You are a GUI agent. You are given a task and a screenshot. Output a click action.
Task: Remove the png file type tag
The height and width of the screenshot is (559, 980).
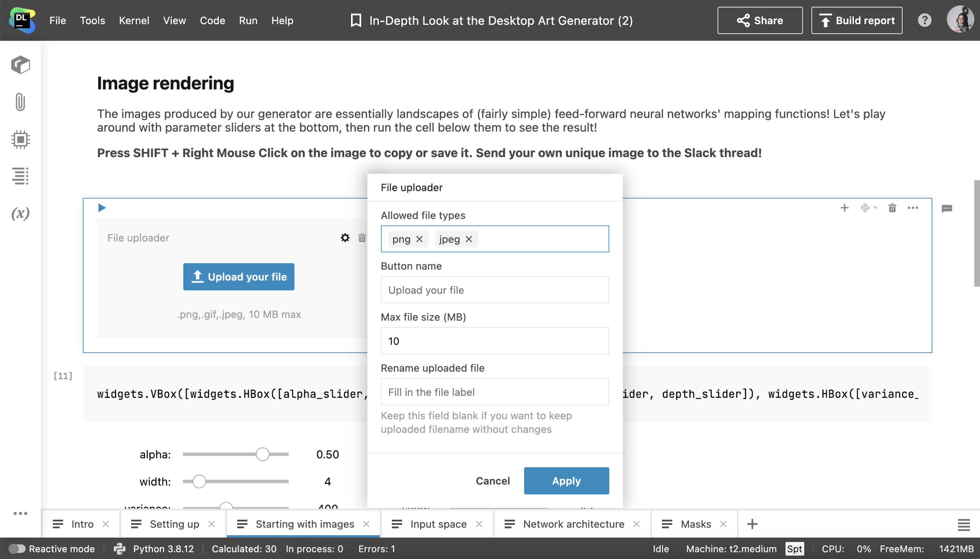[x=419, y=239]
